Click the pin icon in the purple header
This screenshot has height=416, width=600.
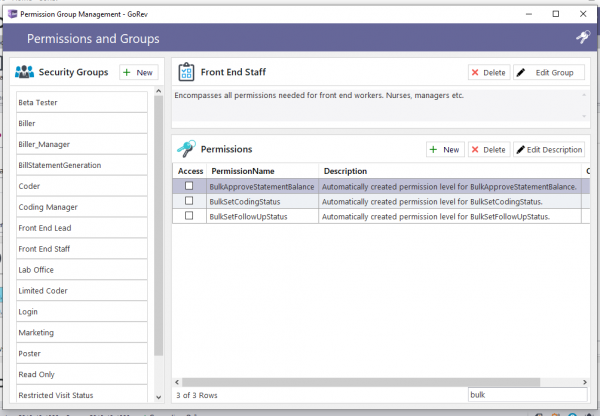coord(583,38)
